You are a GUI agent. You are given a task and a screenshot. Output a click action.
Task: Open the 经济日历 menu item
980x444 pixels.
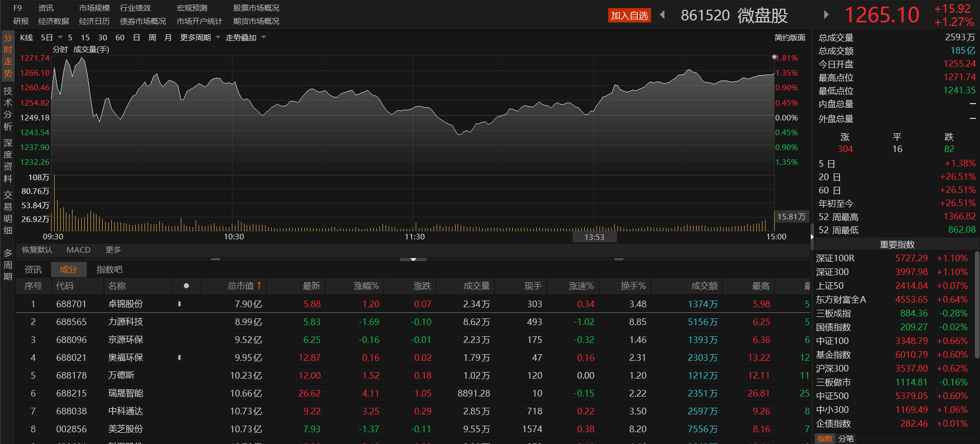tap(94, 21)
